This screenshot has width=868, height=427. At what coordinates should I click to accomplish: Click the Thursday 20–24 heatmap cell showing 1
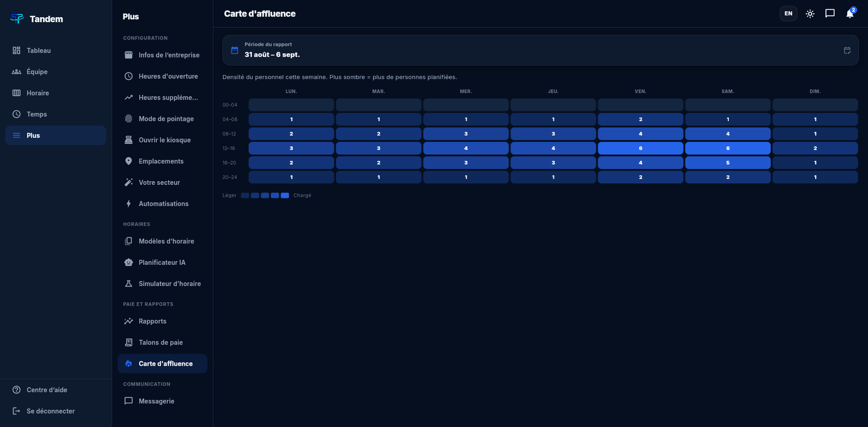(x=553, y=177)
